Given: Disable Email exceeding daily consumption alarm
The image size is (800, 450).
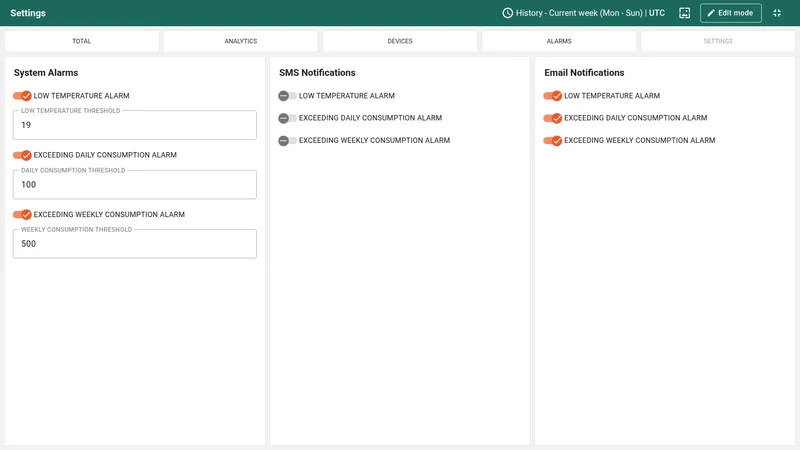Looking at the screenshot, I should (x=553, y=118).
